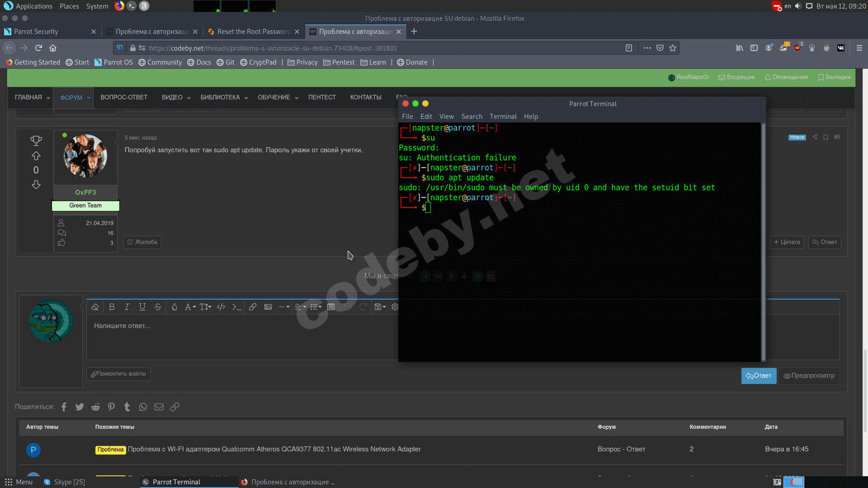Click the Firefox reload page button
868x488 pixels.
coord(39,48)
